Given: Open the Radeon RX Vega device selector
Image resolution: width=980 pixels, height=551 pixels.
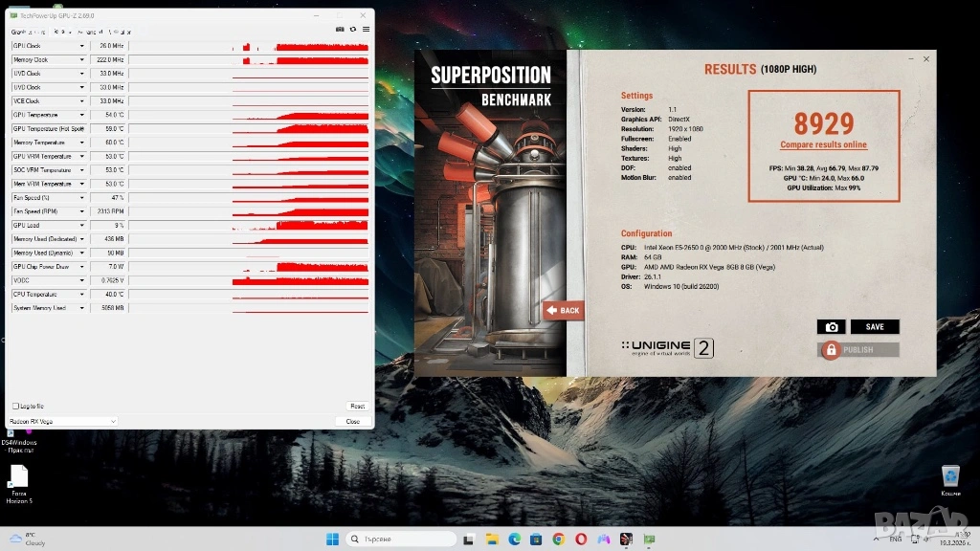Looking at the screenshot, I should click(62, 422).
